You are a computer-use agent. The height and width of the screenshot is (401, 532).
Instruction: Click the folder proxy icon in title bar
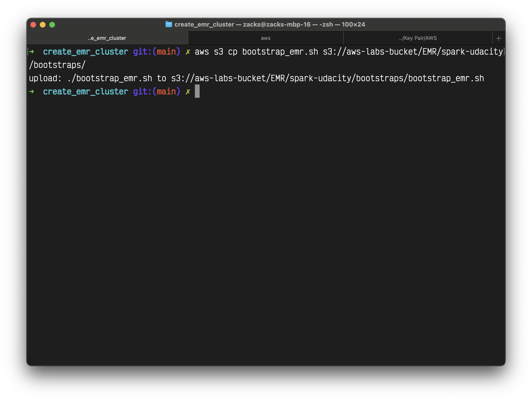tap(169, 24)
